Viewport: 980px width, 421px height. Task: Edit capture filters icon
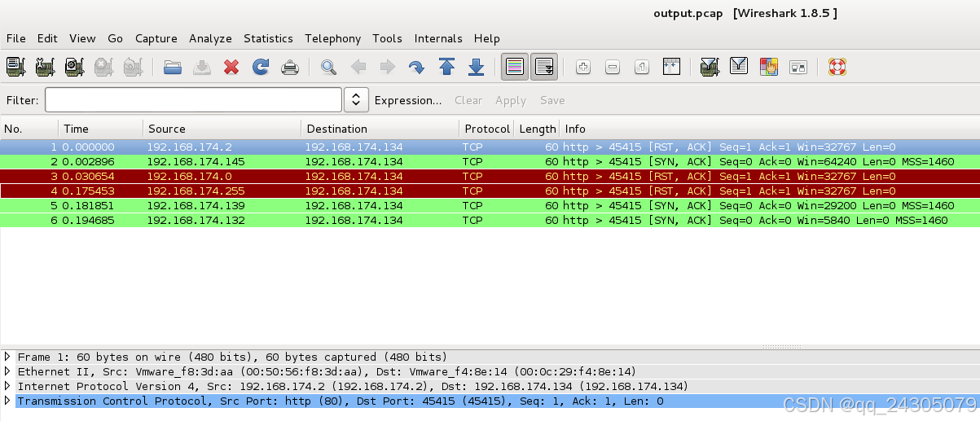(710, 67)
